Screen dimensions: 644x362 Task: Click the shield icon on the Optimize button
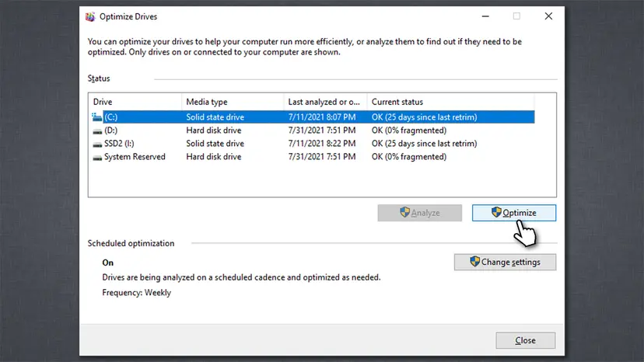click(496, 212)
